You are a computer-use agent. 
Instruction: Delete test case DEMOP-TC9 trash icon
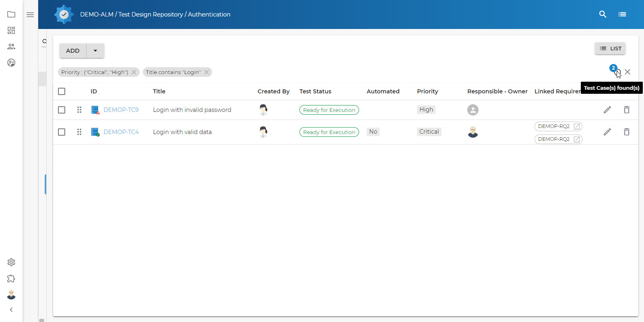pyautogui.click(x=627, y=110)
